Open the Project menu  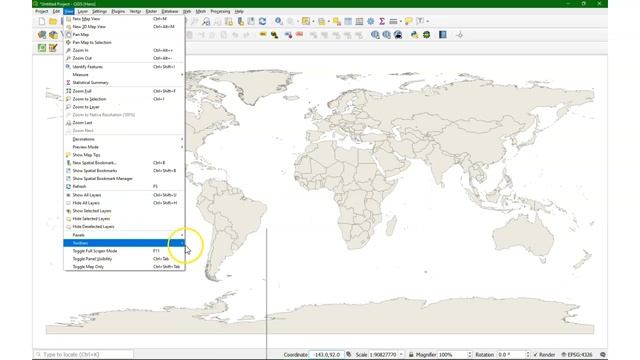41,11
